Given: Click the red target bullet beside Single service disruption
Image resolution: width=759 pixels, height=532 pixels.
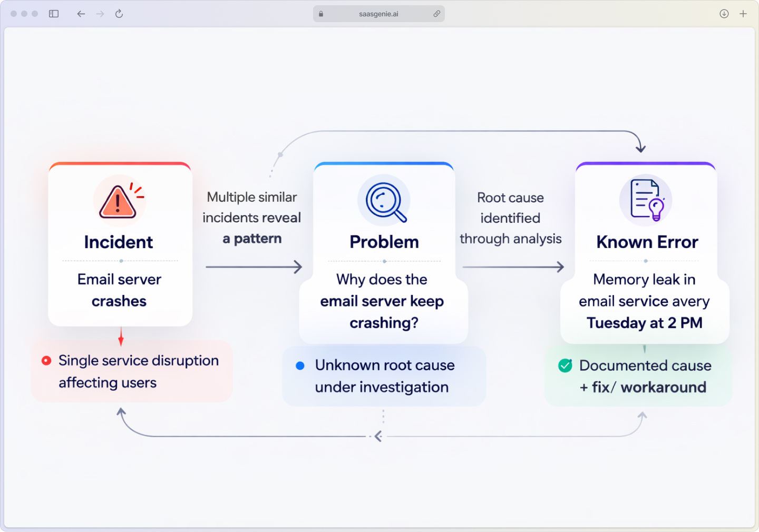Looking at the screenshot, I should pos(46,360).
